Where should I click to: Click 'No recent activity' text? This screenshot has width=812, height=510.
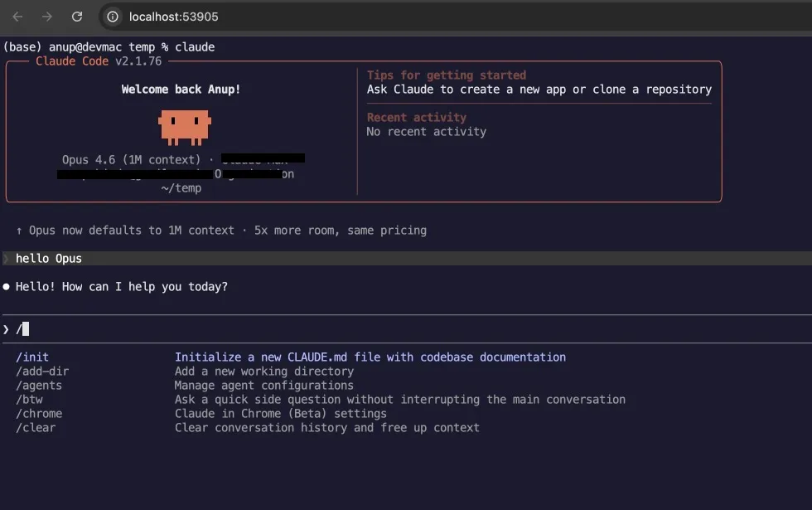click(426, 132)
